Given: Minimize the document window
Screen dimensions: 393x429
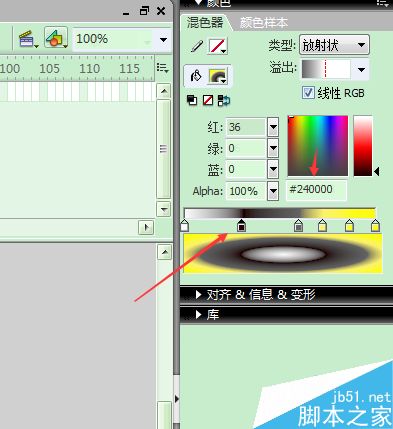Looking at the screenshot, I should coord(126,13).
